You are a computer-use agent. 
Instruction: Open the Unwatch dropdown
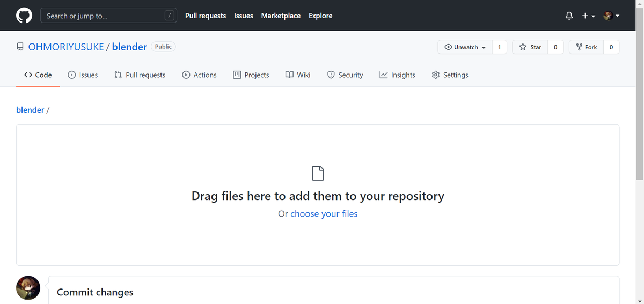(465, 47)
